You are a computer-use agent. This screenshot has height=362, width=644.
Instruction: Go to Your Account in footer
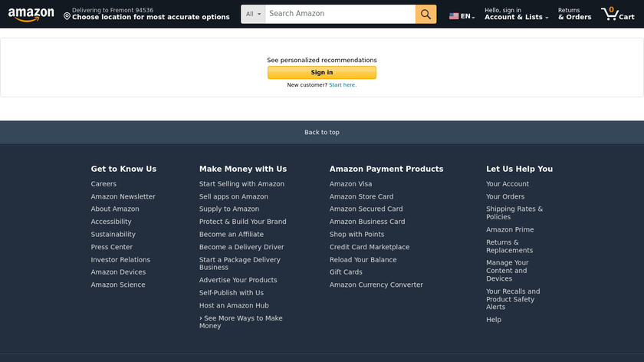click(x=508, y=184)
